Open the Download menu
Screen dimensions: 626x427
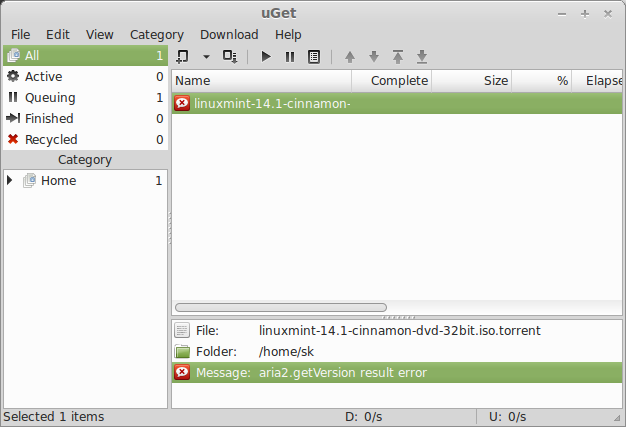pyautogui.click(x=229, y=35)
